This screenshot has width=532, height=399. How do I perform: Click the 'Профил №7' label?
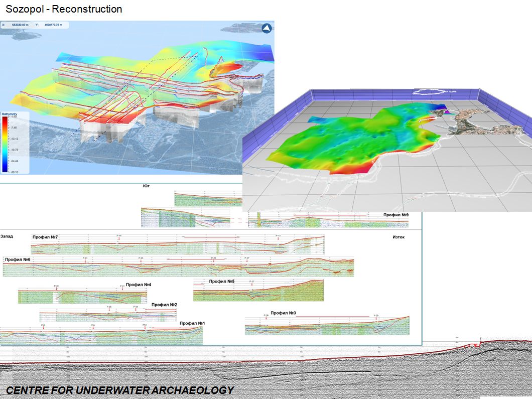click(45, 237)
